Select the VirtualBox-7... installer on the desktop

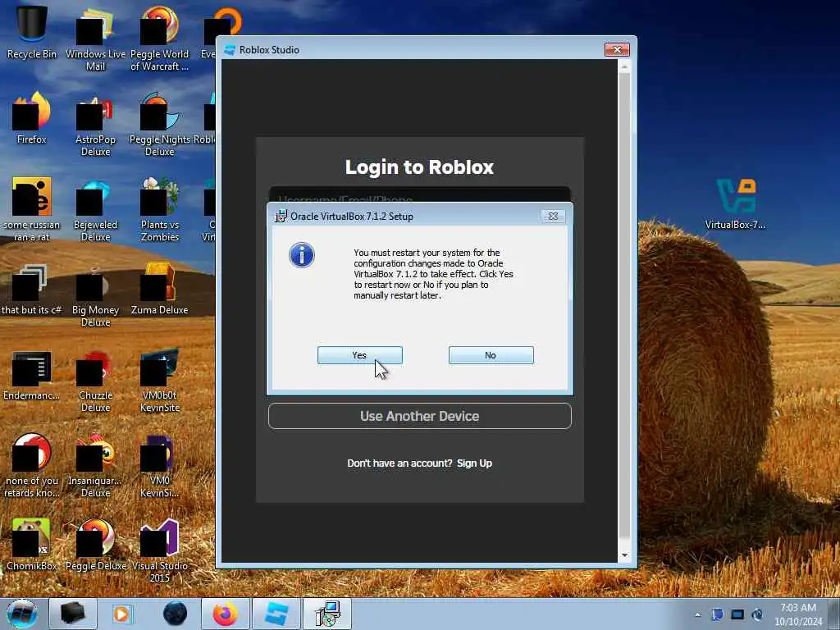click(736, 203)
